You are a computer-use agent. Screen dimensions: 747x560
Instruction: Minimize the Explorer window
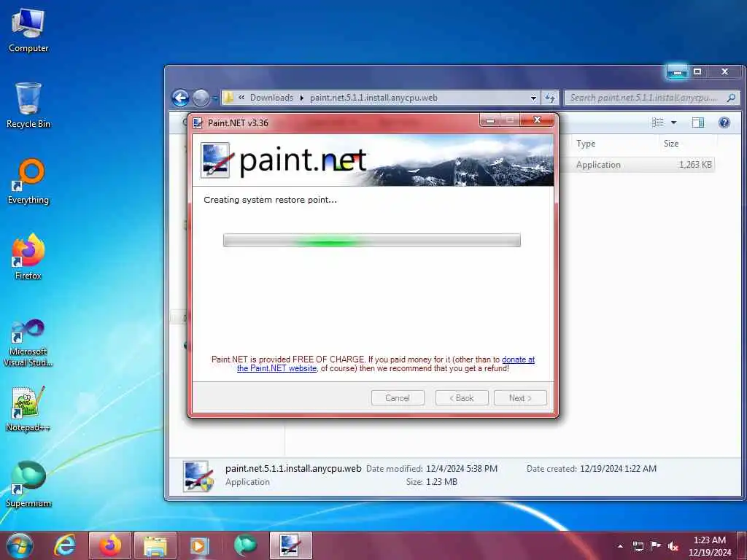[677, 71]
